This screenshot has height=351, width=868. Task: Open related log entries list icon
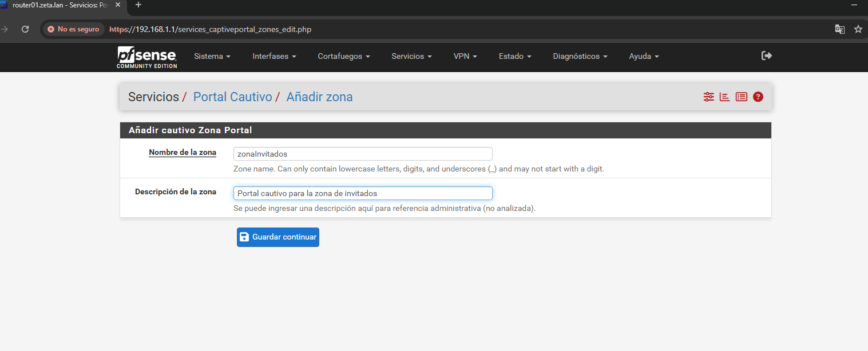(742, 97)
